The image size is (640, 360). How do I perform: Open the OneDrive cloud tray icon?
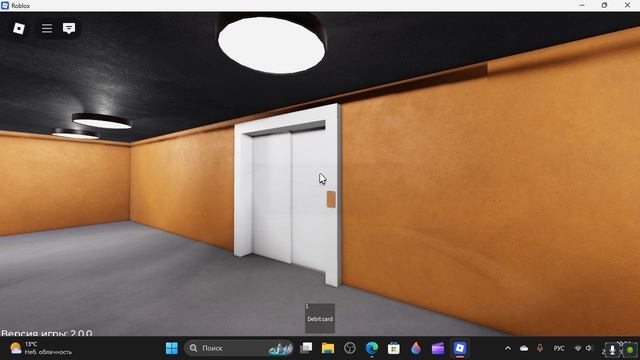(524, 348)
